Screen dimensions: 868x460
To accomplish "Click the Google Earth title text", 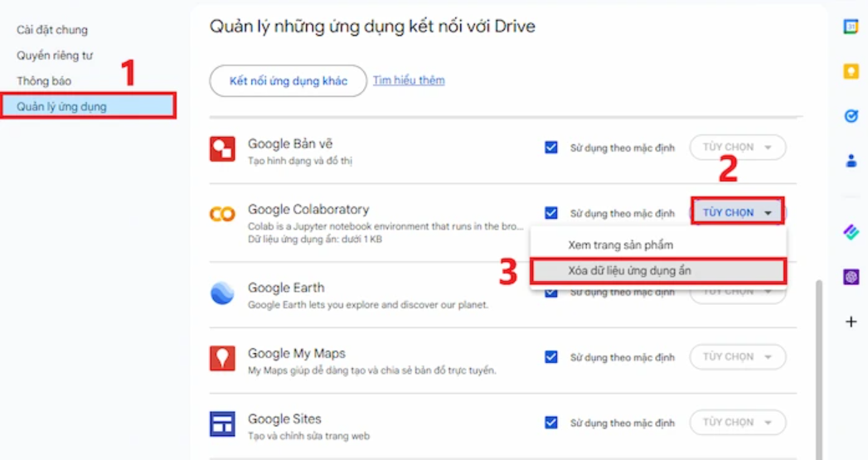I will point(286,288).
